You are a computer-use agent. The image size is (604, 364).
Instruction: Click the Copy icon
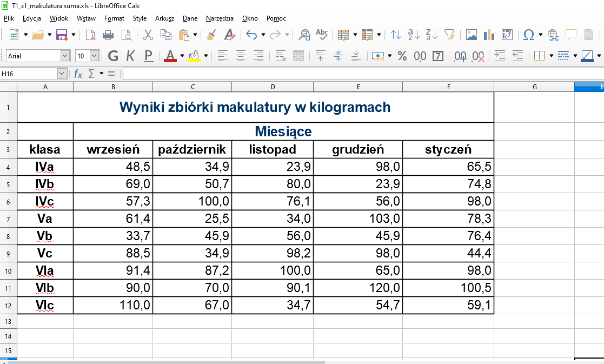click(x=165, y=35)
